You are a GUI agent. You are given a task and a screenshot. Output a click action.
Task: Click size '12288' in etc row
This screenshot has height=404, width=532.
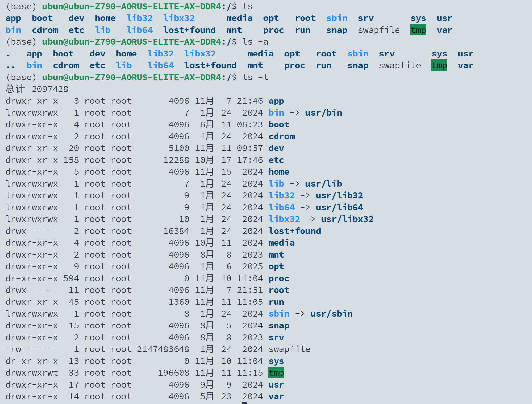(x=176, y=160)
